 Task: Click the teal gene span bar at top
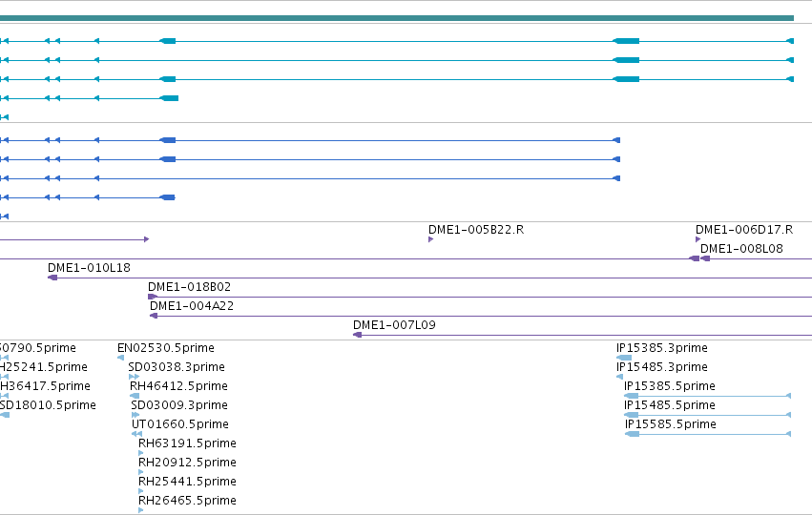pos(397,18)
